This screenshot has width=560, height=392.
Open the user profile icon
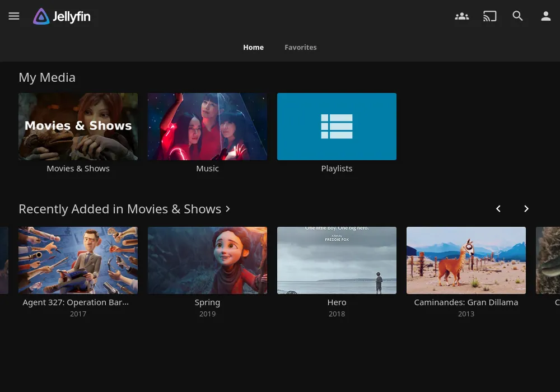tap(546, 16)
